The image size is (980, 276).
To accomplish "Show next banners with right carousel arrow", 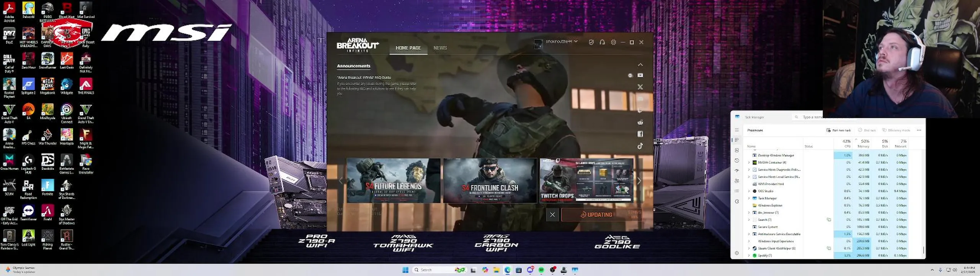I will pos(639,181).
